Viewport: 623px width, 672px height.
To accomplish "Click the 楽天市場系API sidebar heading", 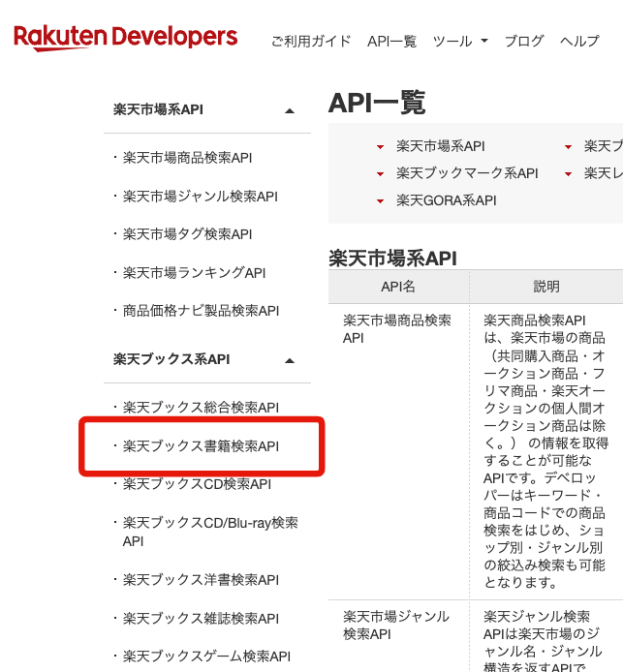I will pos(158,109).
